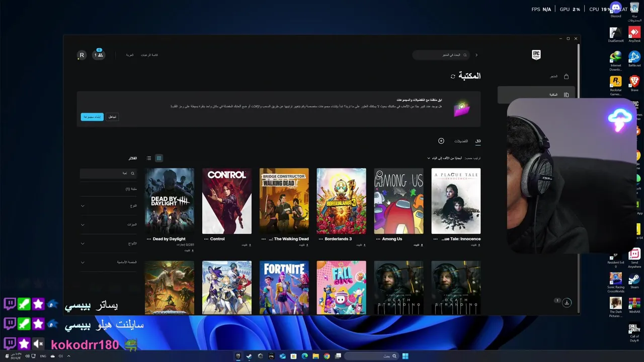The image size is (644, 362).
Task: Click the install link under Control
Action: tap(246, 245)
